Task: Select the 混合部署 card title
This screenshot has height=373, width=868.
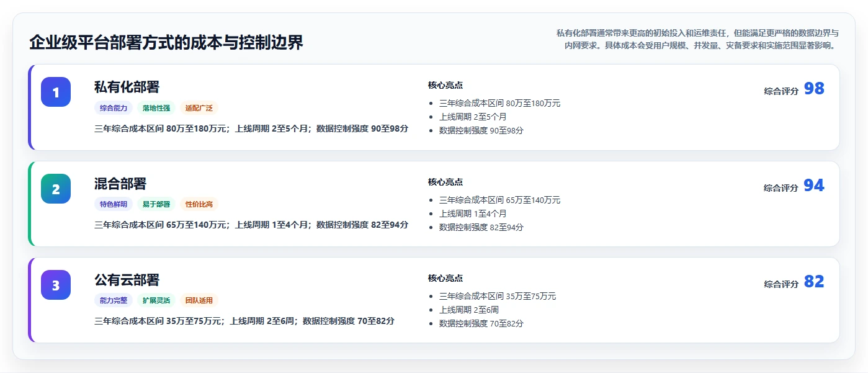Action: (x=120, y=184)
